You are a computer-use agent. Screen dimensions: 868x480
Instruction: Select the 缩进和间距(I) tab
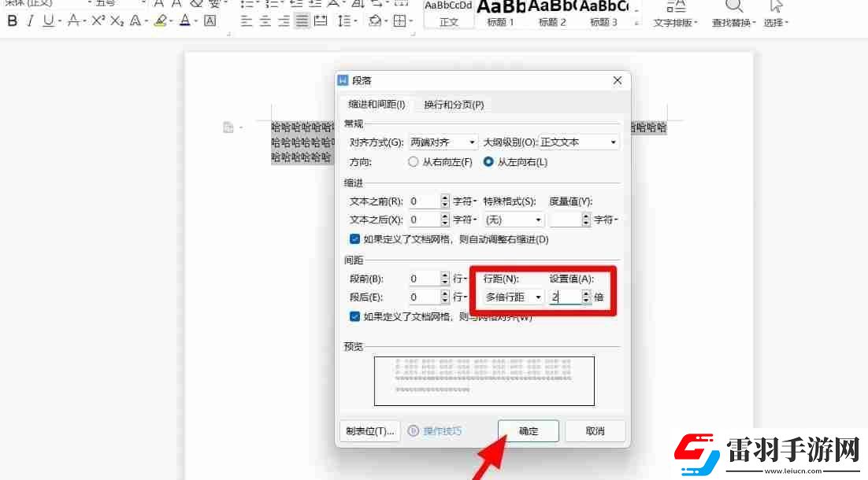tap(377, 105)
